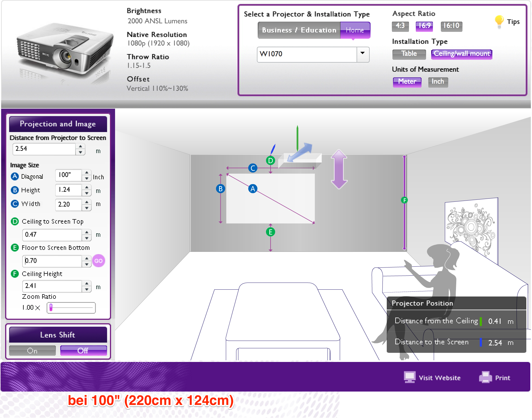Select Inch as unit of measurement
This screenshot has width=532, height=420.
[438, 82]
